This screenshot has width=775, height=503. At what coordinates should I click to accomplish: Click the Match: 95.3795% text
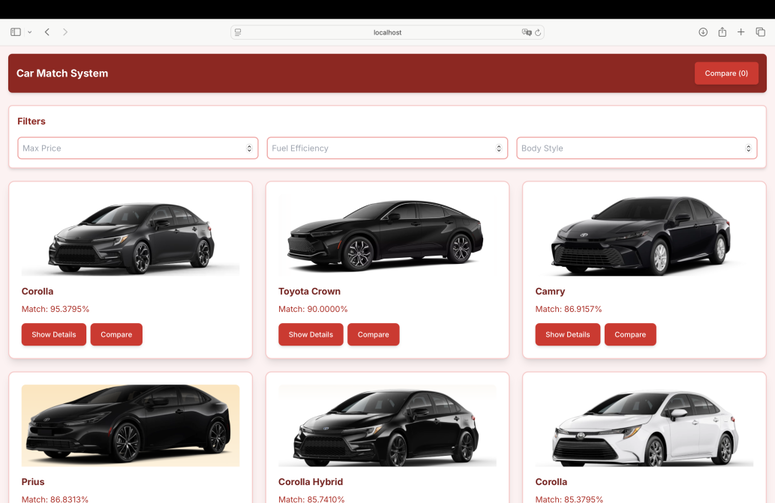55,309
